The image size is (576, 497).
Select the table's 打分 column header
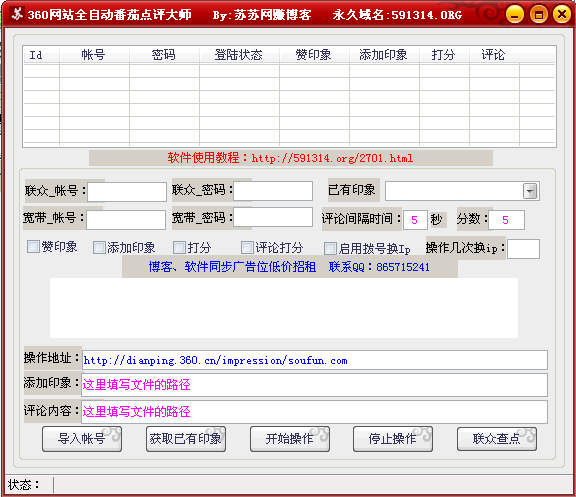[444, 55]
